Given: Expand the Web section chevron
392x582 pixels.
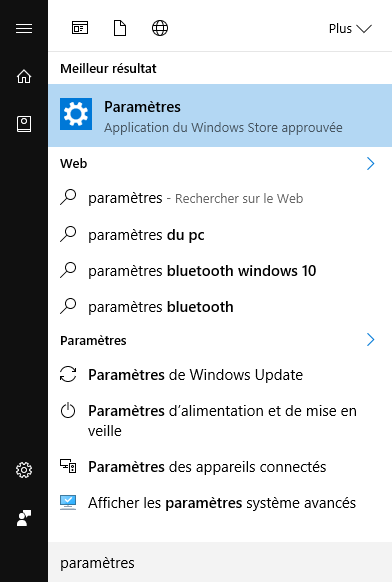Looking at the screenshot, I should [x=370, y=163].
